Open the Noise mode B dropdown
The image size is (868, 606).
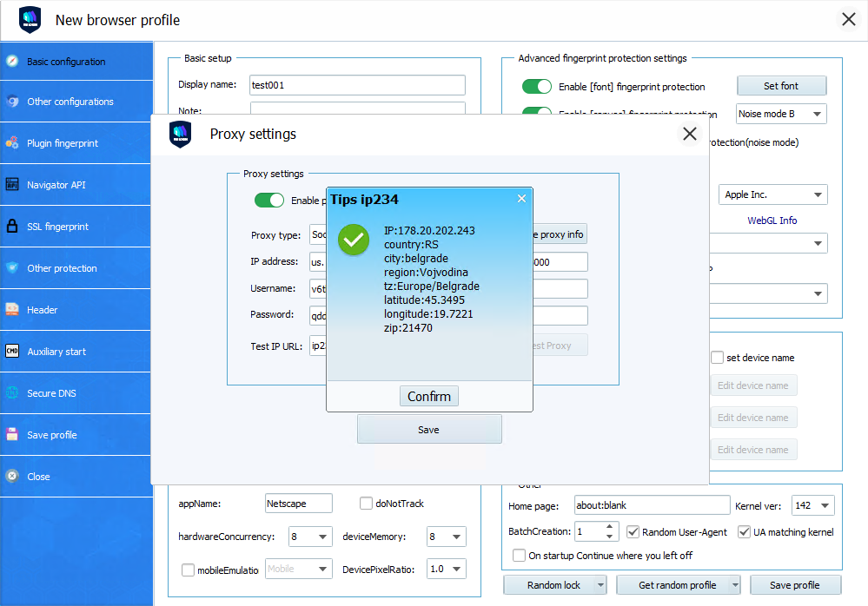click(780, 114)
